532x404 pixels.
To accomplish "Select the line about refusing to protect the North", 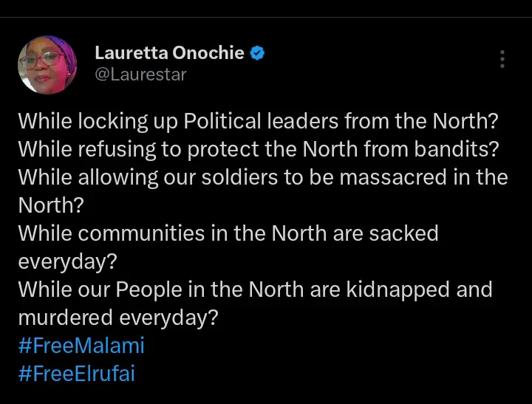I will (258, 149).
